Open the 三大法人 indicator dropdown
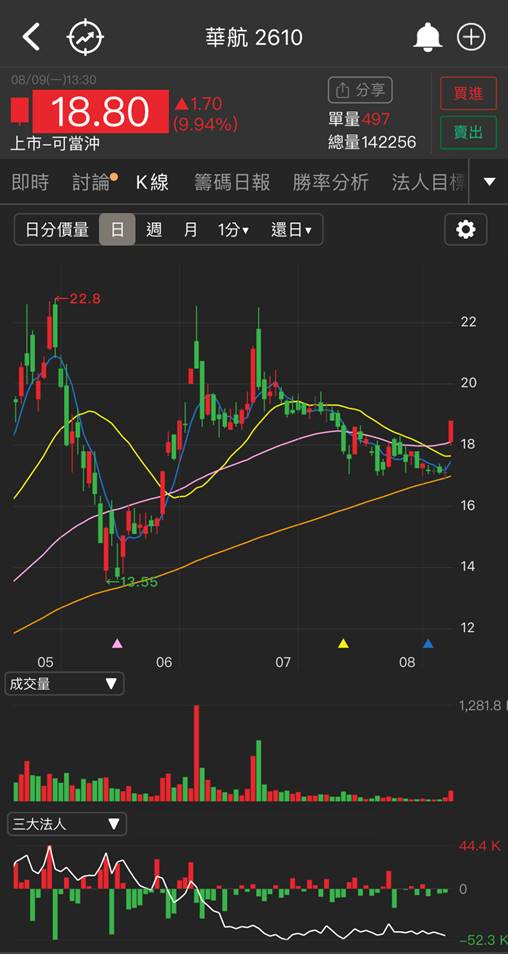508x954 pixels. point(67,824)
